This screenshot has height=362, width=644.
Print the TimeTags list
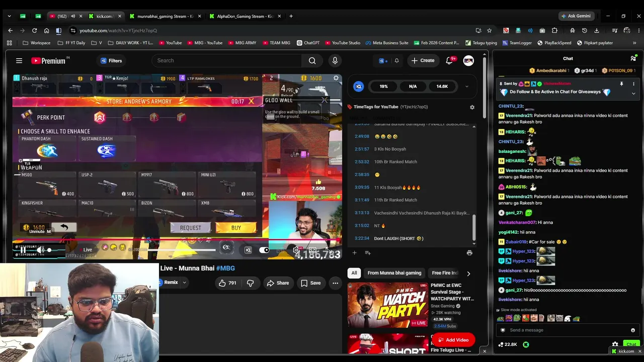[x=469, y=253]
